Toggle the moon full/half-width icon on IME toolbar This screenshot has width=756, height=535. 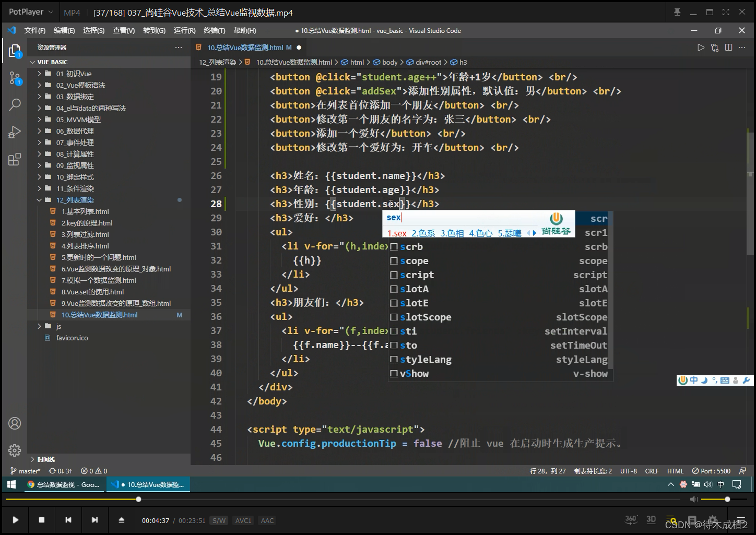[704, 381]
